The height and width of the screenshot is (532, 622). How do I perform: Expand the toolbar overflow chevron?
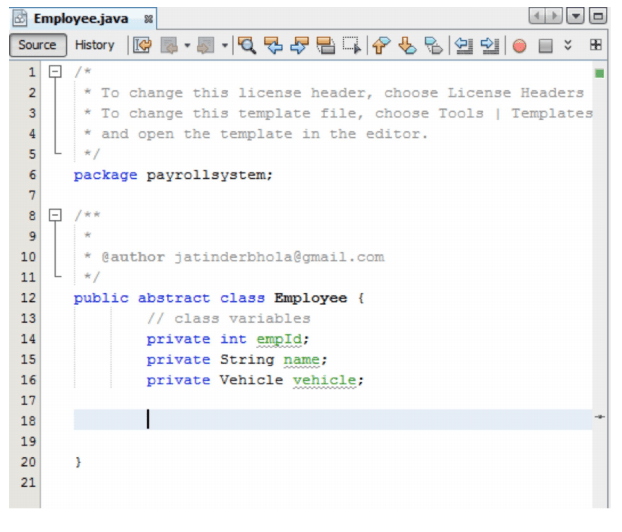coord(568,45)
